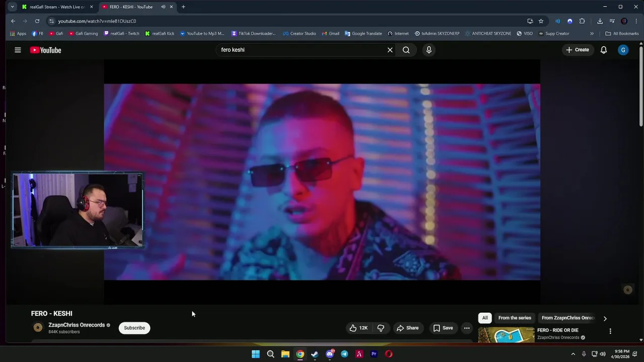Image resolution: width=644 pixels, height=362 pixels.
Task: Open the TikTok Downloader bookmark
Action: pos(254,34)
